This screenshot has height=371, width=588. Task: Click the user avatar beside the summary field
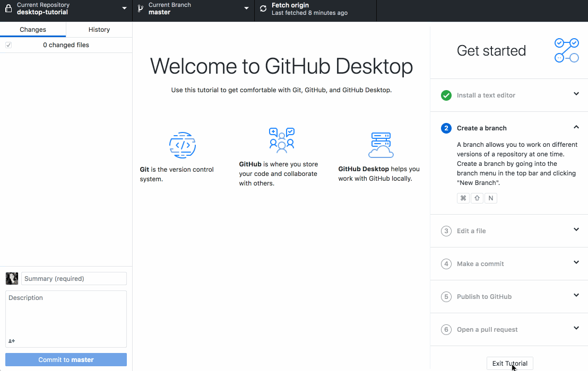click(x=12, y=278)
